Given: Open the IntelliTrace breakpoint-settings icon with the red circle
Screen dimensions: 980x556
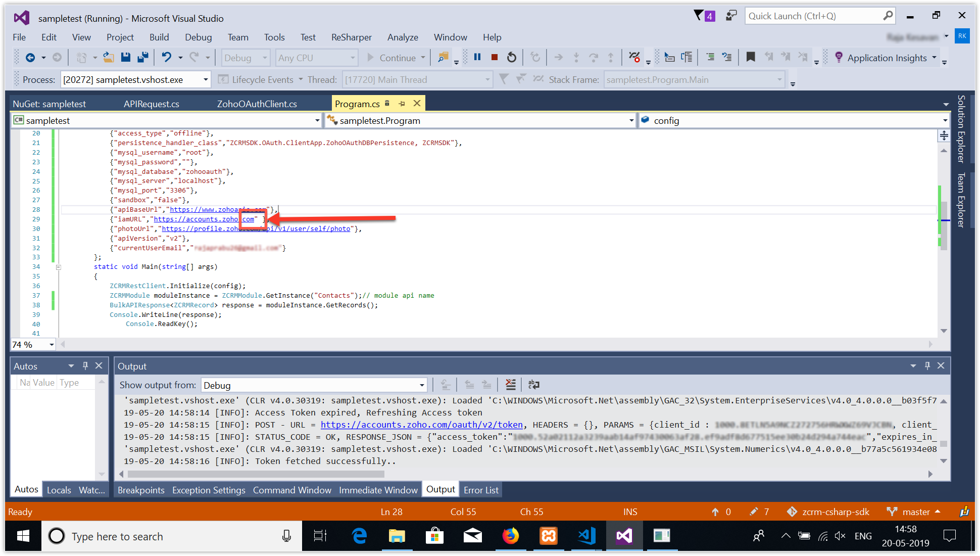Looking at the screenshot, I should [x=634, y=57].
